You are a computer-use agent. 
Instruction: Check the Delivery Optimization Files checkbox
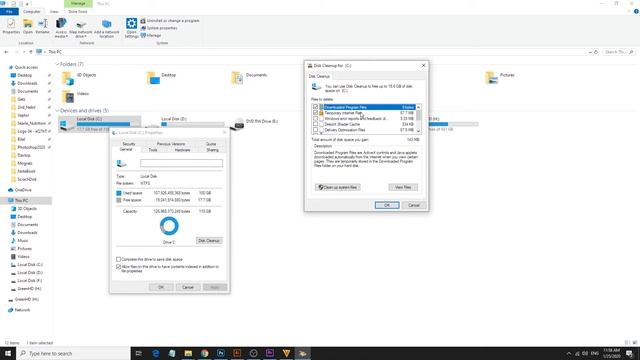click(316, 130)
